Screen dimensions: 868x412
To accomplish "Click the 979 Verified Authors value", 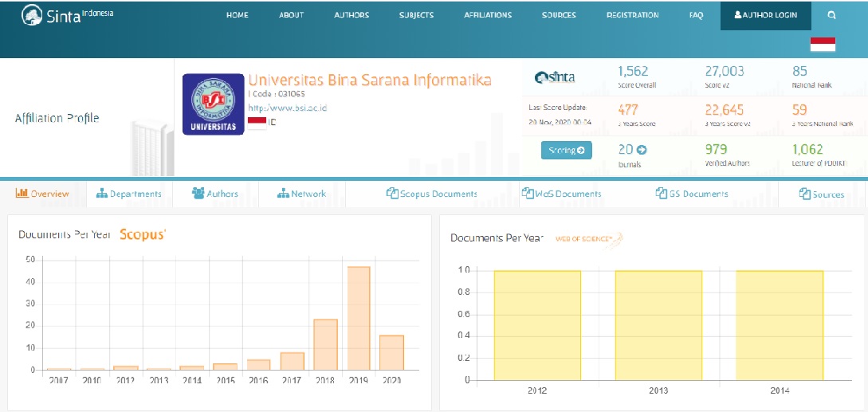I will coord(716,149).
